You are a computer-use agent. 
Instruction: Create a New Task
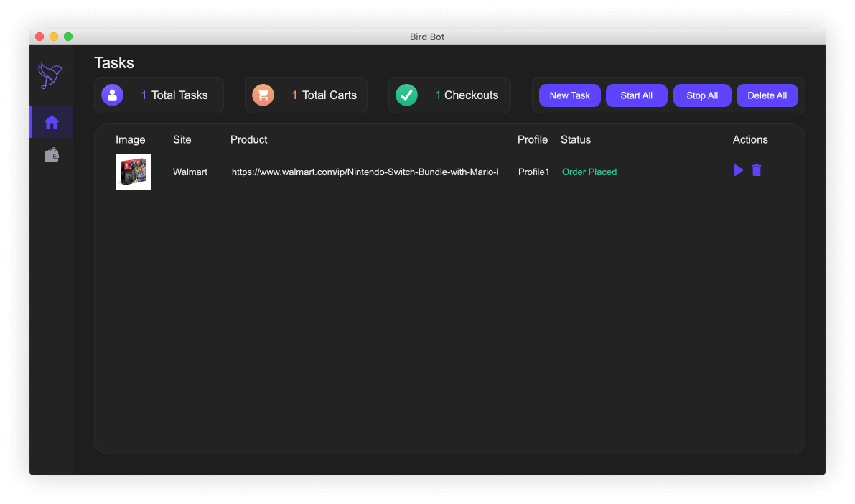(570, 95)
